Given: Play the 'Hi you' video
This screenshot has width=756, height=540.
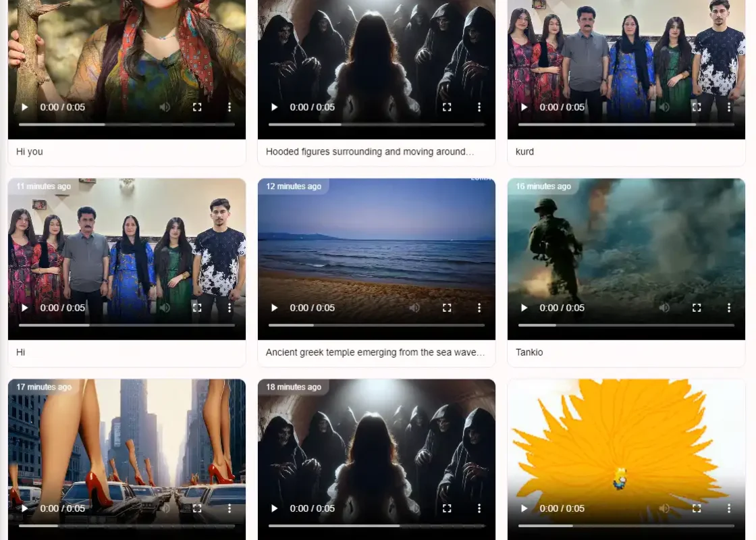Looking at the screenshot, I should (x=25, y=107).
